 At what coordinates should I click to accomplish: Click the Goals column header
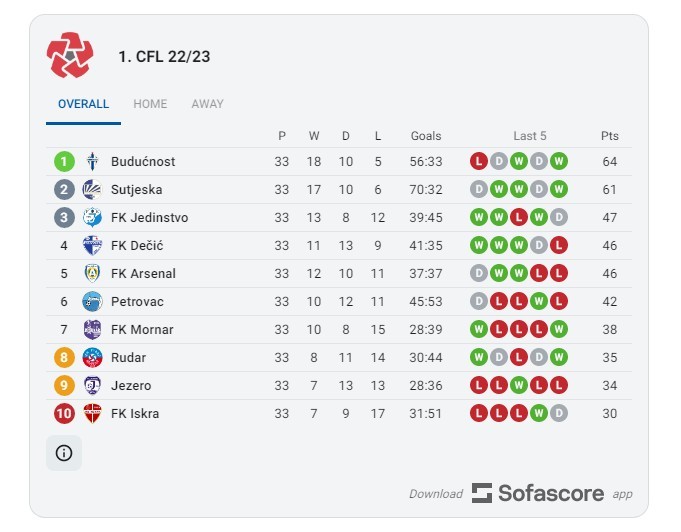(426, 136)
